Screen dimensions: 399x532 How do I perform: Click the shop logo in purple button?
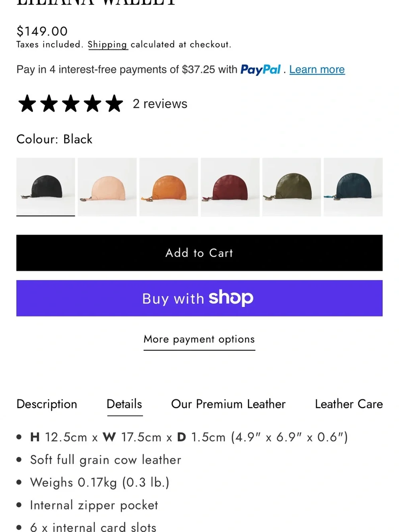[231, 298]
